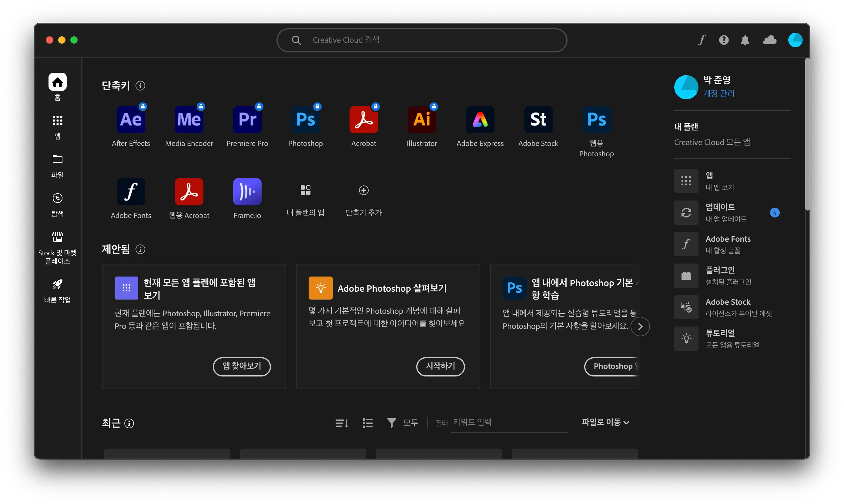Open Stock 및 마켓플레이스 sidebar item

57,248
